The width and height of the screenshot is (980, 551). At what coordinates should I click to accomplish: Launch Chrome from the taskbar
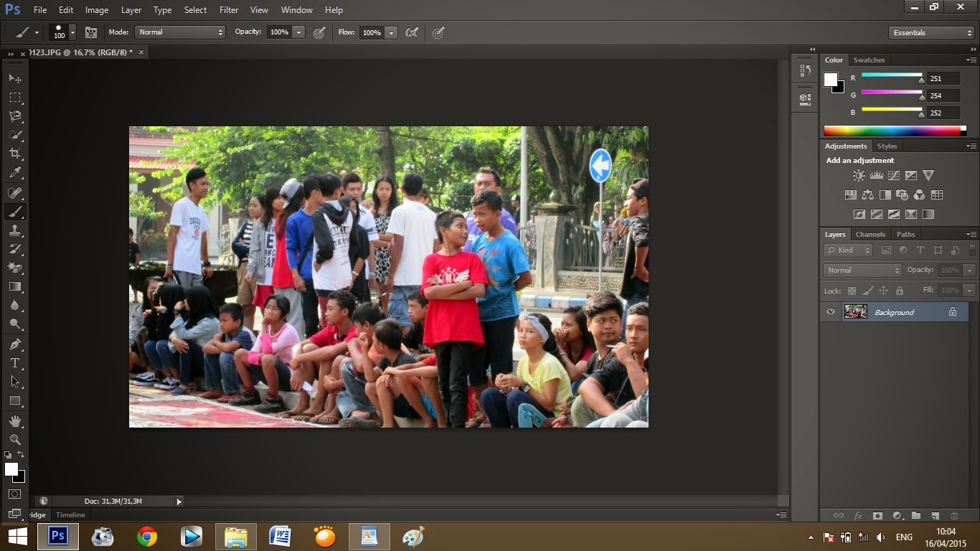point(147,536)
